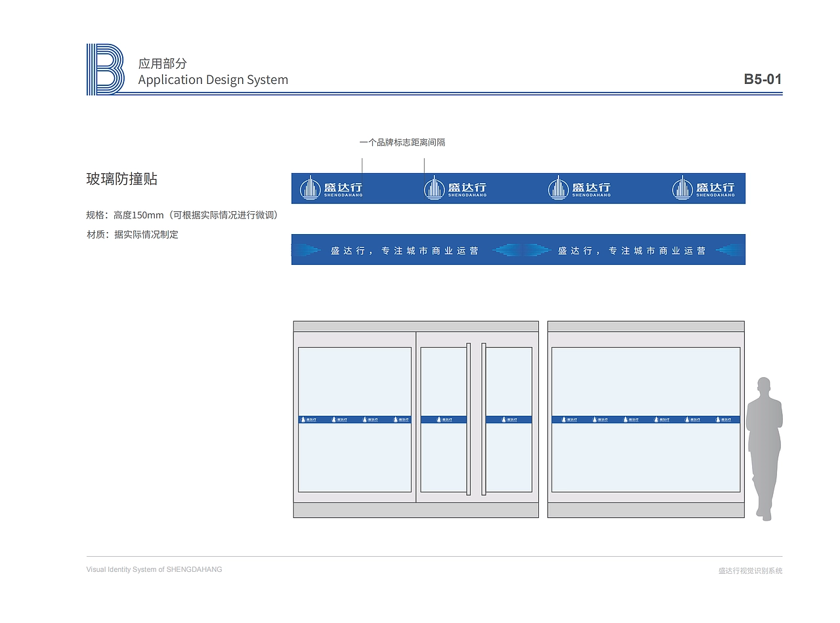
Task: Click the large striped B section logo
Action: click(105, 70)
